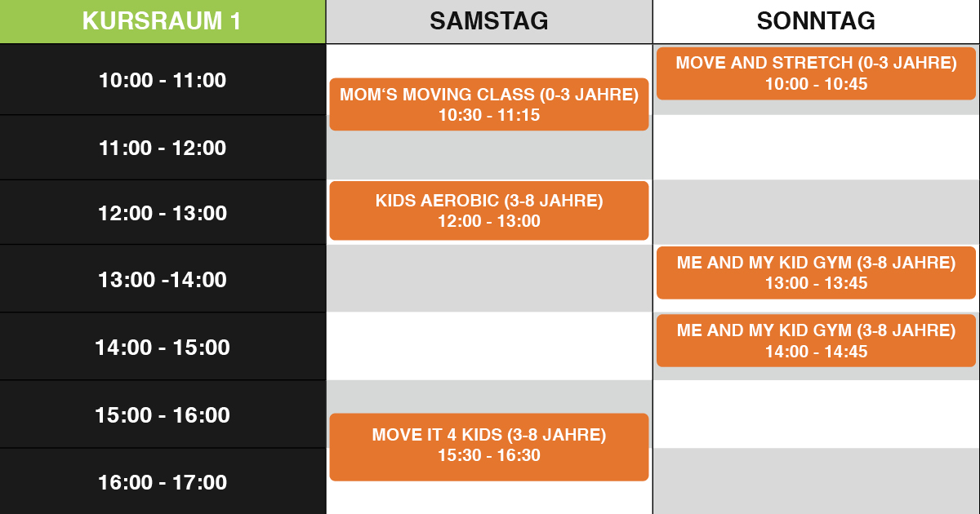Click empty Sunday slot at 16:00 - 17:00

point(817,481)
